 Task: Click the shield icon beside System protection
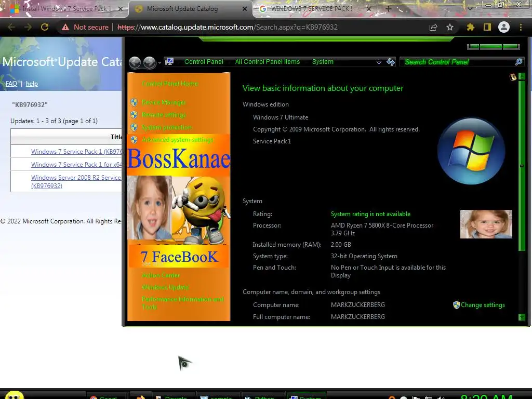[134, 127]
